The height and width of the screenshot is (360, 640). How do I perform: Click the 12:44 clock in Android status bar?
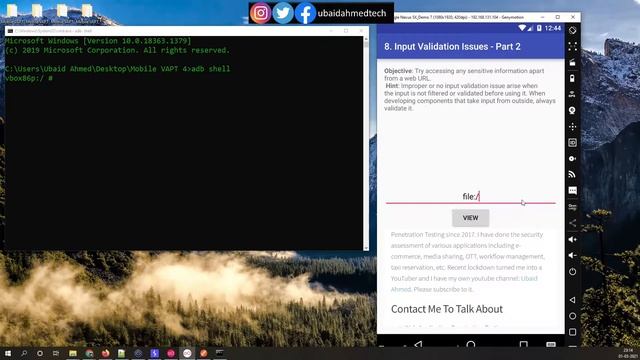click(553, 28)
